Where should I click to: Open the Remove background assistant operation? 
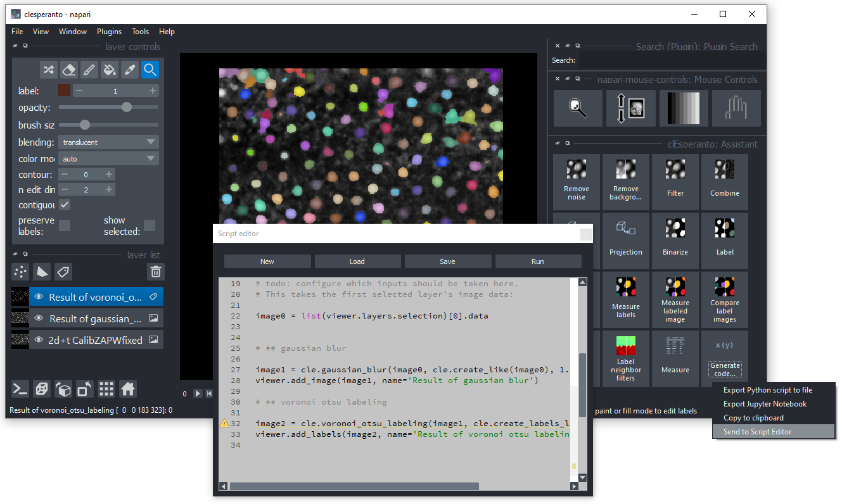tap(626, 182)
